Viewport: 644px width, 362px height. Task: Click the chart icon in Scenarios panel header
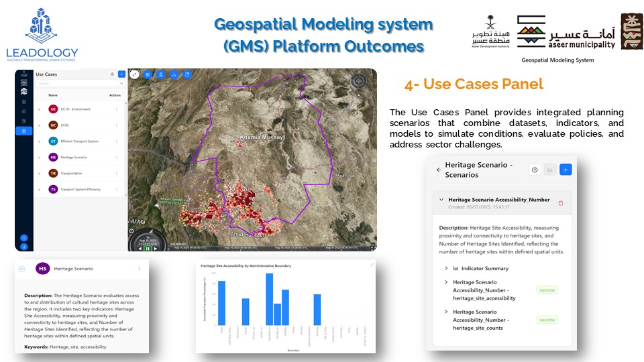[550, 170]
